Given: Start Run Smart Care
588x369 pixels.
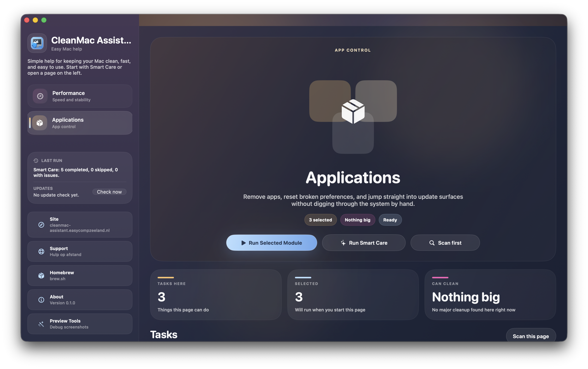Looking at the screenshot, I should pos(364,243).
